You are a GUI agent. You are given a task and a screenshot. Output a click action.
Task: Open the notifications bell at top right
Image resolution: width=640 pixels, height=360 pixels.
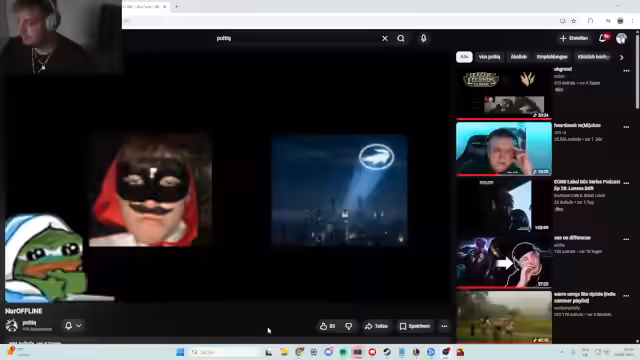click(x=603, y=38)
